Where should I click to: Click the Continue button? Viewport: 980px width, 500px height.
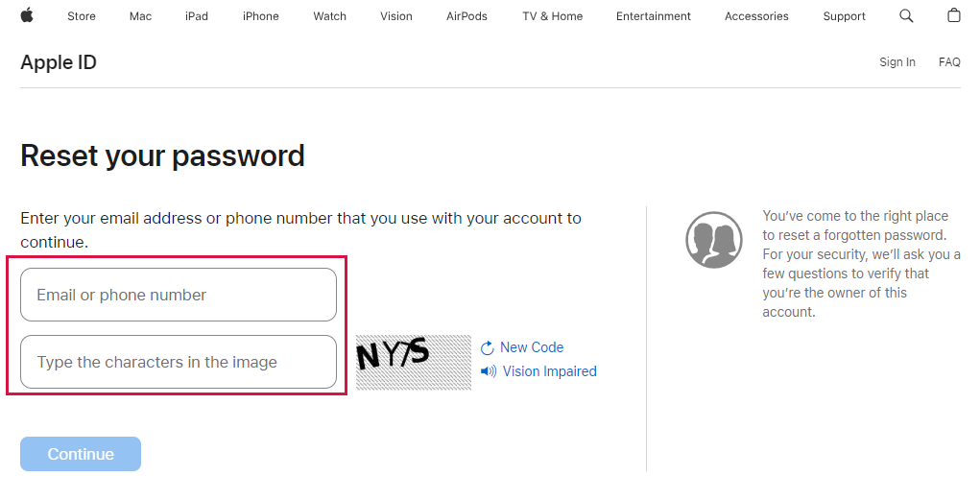click(x=81, y=454)
